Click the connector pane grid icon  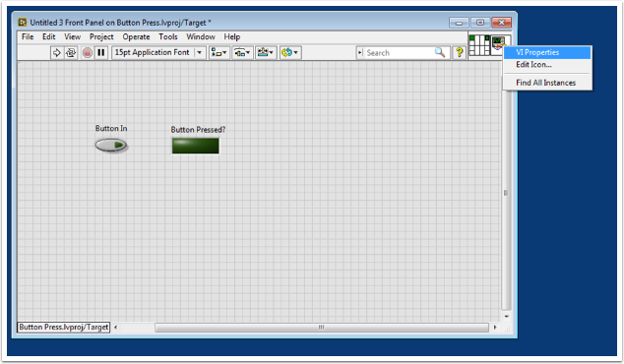[479, 45]
